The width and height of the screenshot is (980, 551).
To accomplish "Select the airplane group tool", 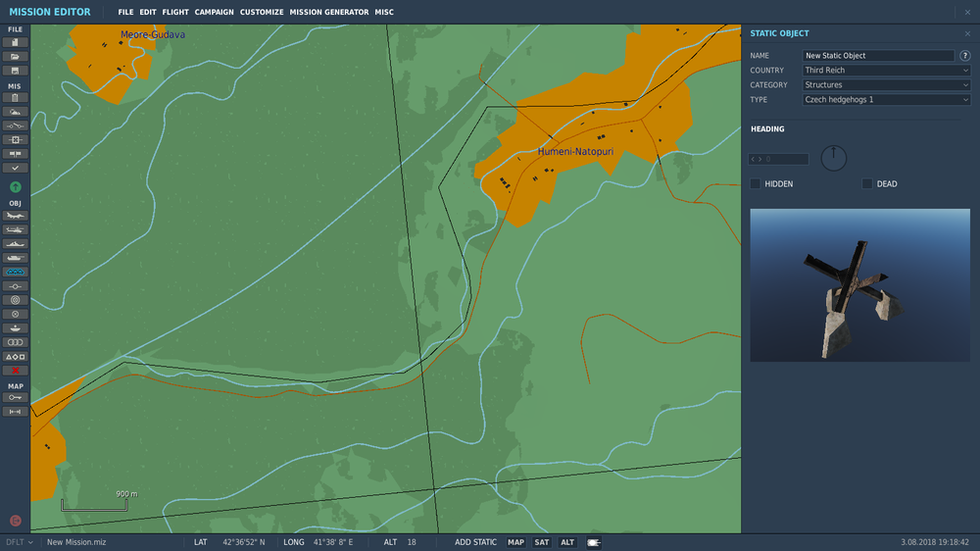I will click(x=15, y=216).
